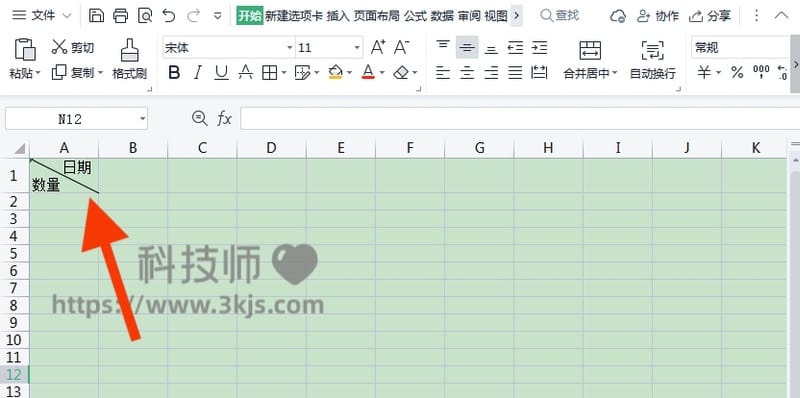Apply justify alignment
The image size is (800, 398).
click(x=515, y=73)
